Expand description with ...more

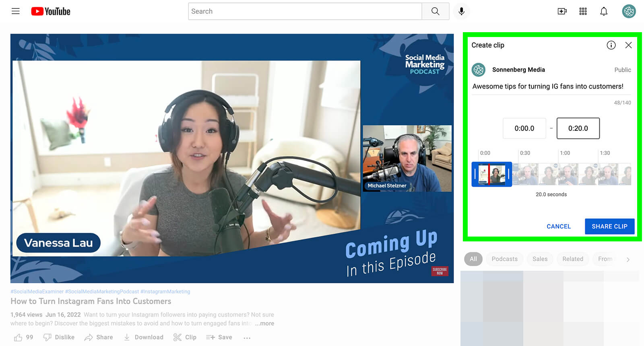click(x=264, y=323)
